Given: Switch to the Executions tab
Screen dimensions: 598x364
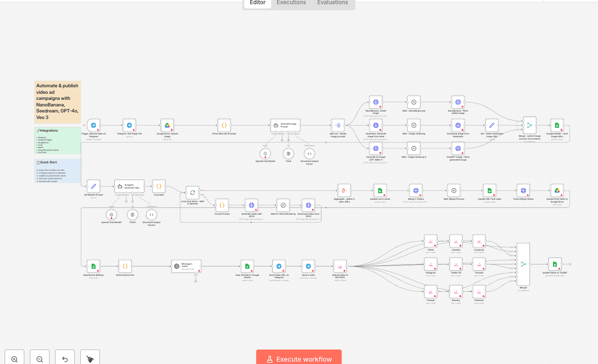Looking at the screenshot, I should (291, 3).
